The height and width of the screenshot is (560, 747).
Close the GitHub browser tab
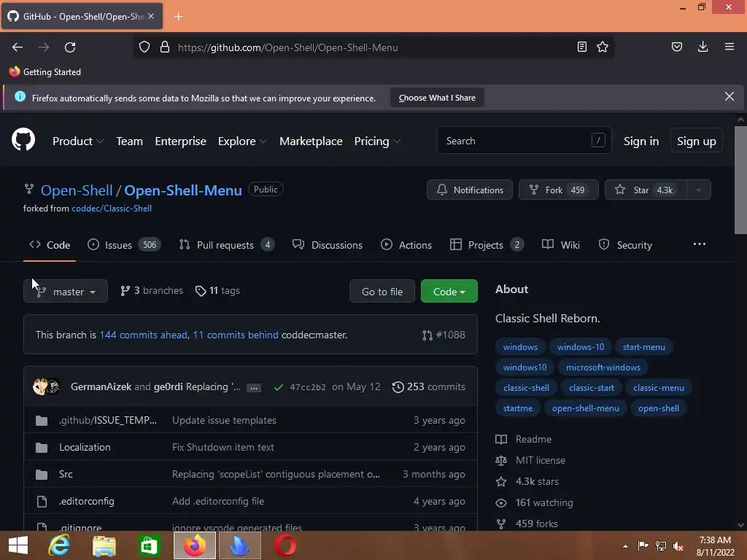pyautogui.click(x=151, y=16)
